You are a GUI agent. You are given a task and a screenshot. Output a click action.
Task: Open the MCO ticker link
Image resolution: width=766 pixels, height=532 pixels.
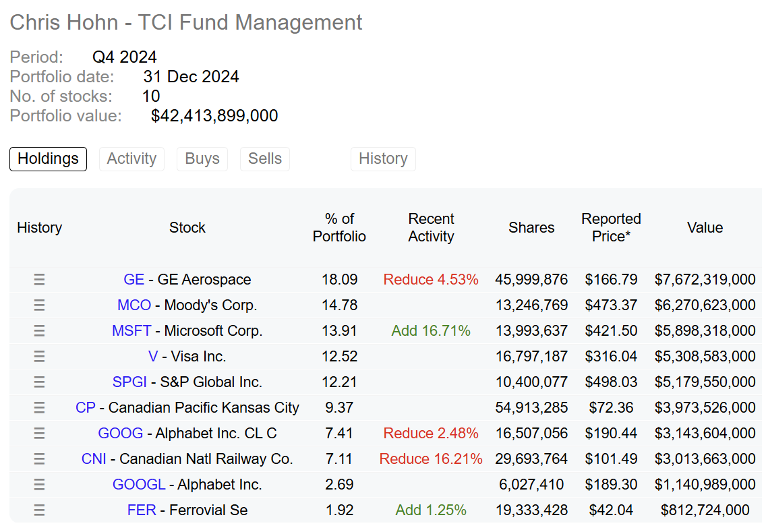(x=134, y=305)
